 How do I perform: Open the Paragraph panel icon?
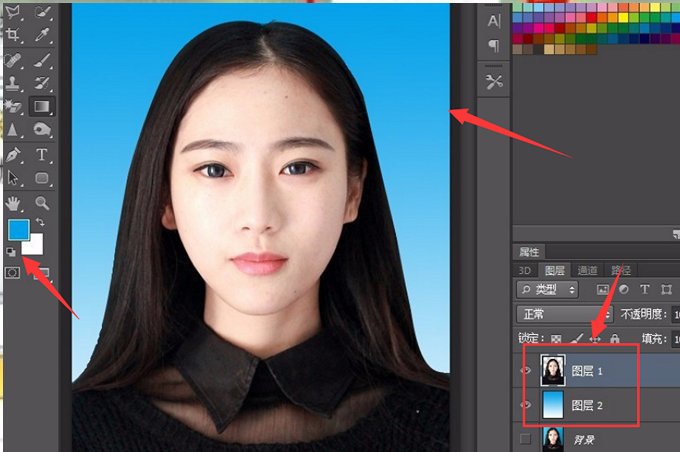494,45
